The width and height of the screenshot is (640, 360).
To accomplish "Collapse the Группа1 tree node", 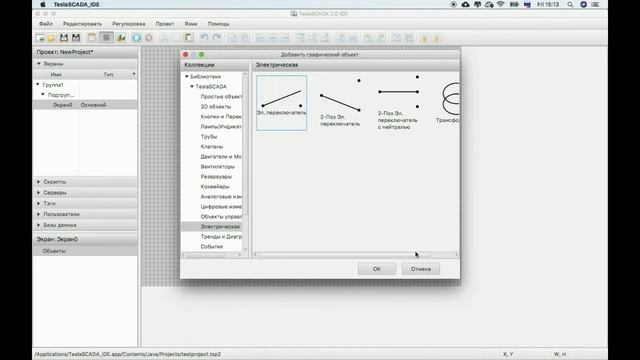I will pyautogui.click(x=38, y=84).
